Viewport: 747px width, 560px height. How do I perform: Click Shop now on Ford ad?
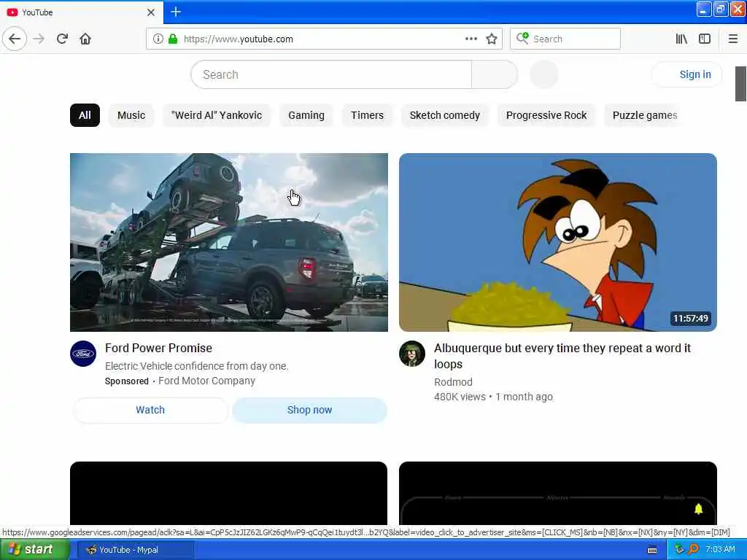(309, 410)
